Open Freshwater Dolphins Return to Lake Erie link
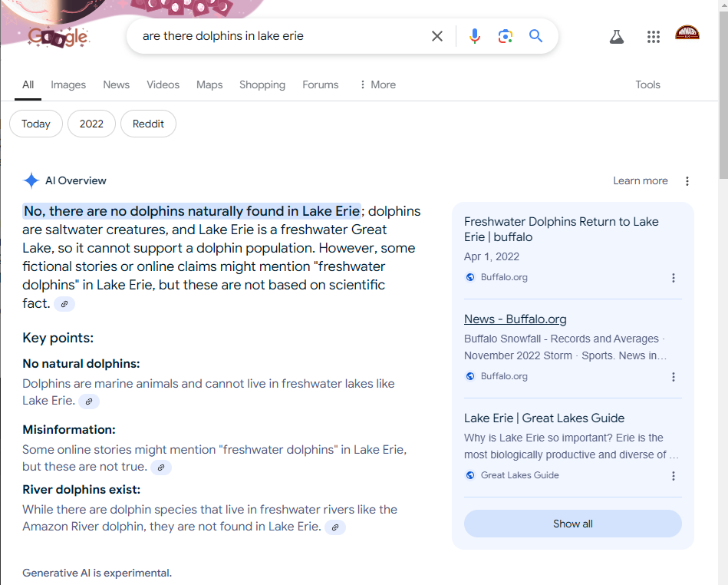Viewport: 728px width, 585px height. pos(561,230)
